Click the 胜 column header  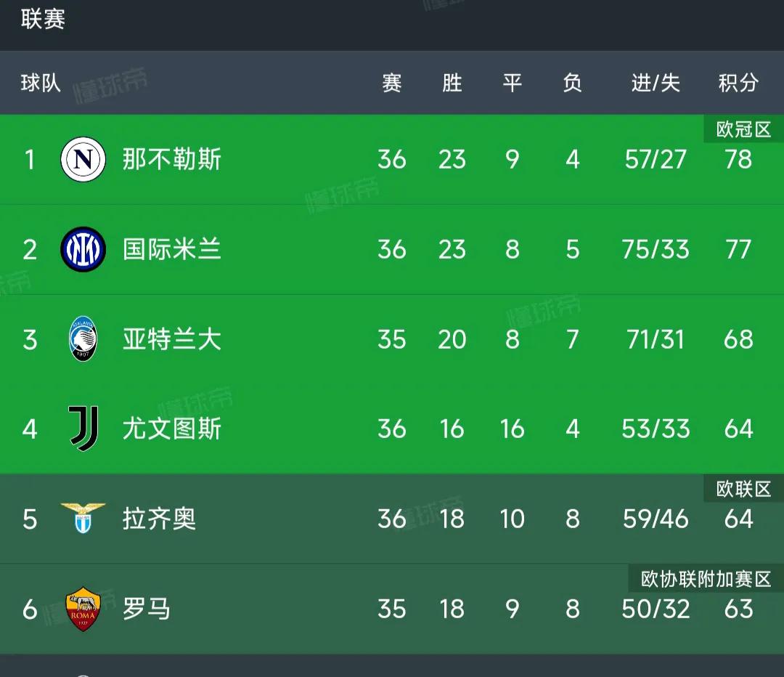[x=452, y=83]
